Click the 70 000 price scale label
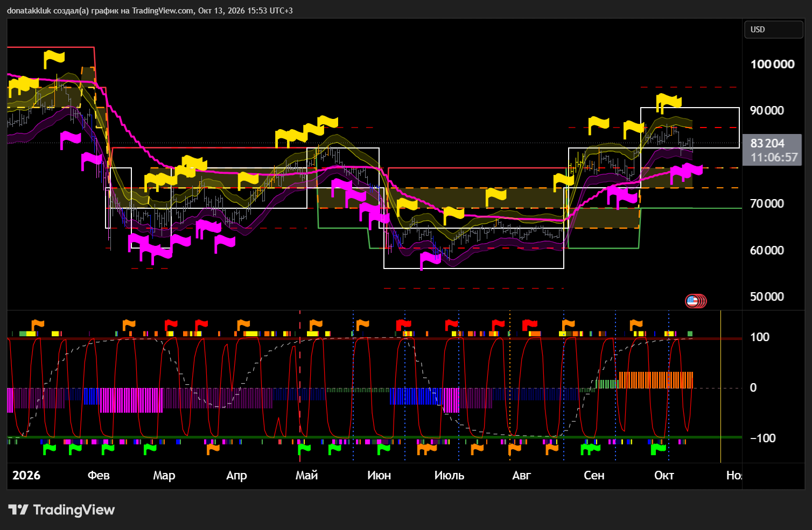The image size is (812, 530). click(x=767, y=203)
